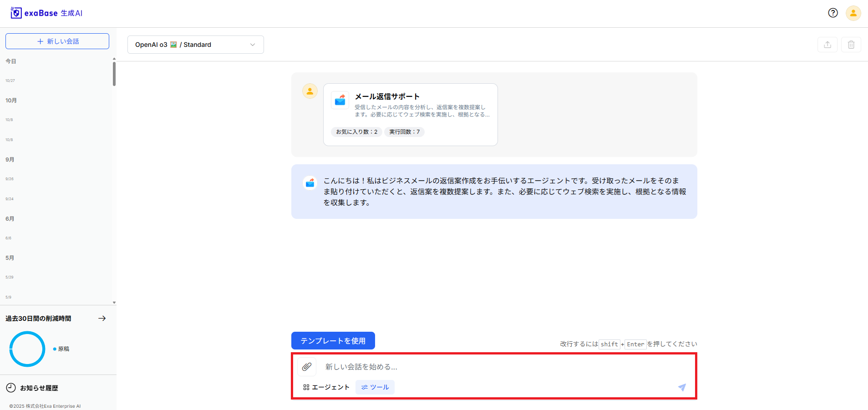Click the メール返信サポート card envelope icon
Viewport: 868px width, 410px height.
click(x=340, y=100)
